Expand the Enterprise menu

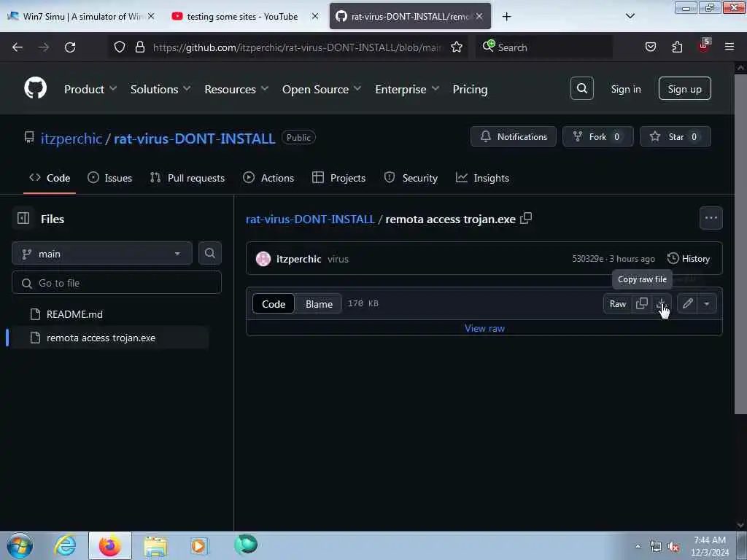pyautogui.click(x=407, y=89)
